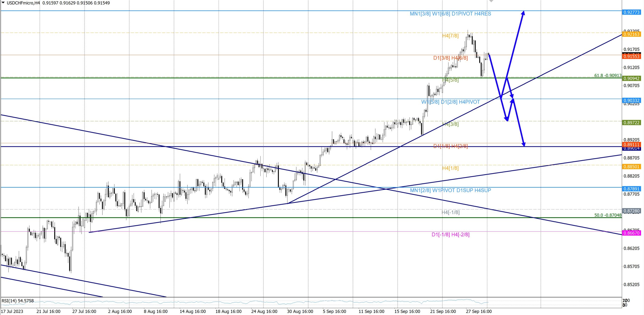This screenshot has width=644, height=315.
Task: Select the MN1[3/8] W1[6/8] D1PIVOT H4RES label
Action: [x=450, y=14]
